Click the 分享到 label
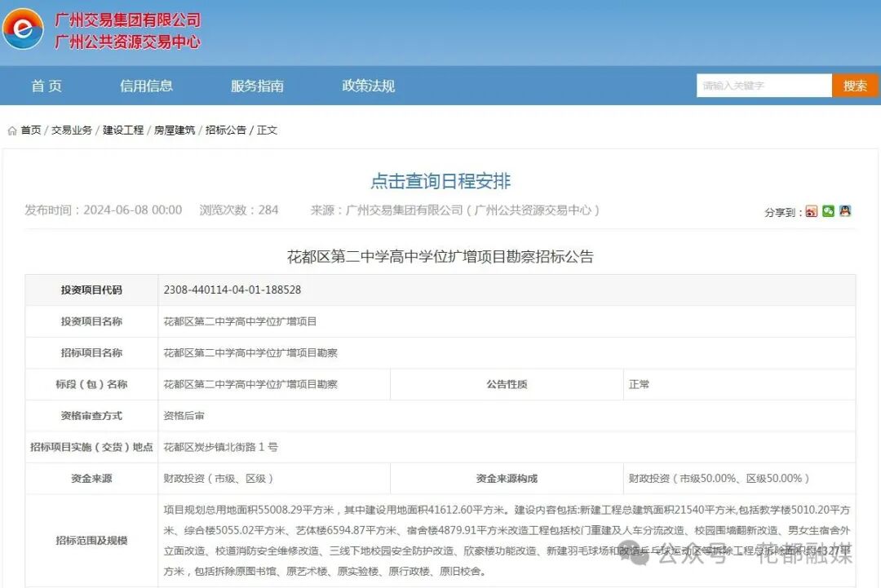This screenshot has height=588, width=881. [783, 212]
